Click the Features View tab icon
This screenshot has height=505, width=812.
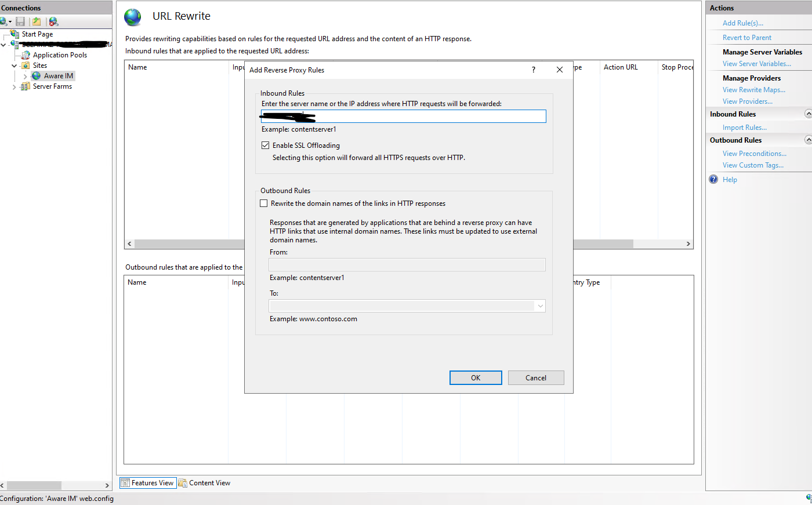[125, 483]
